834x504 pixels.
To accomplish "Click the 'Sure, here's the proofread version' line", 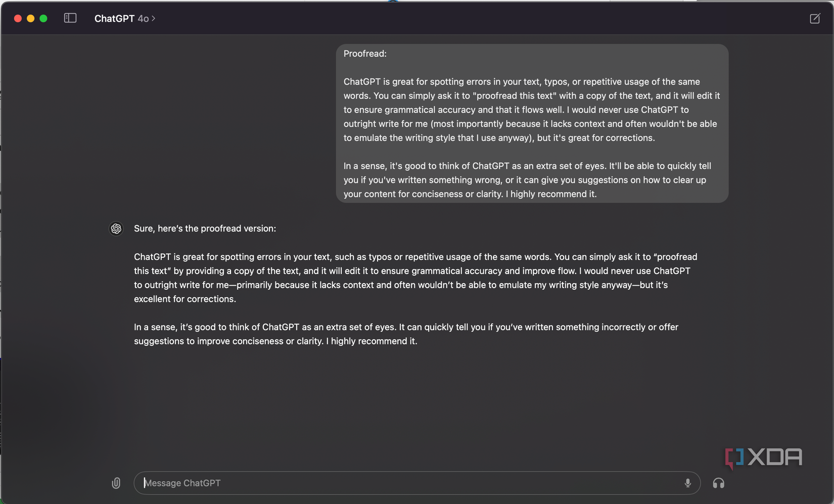I will [205, 228].
